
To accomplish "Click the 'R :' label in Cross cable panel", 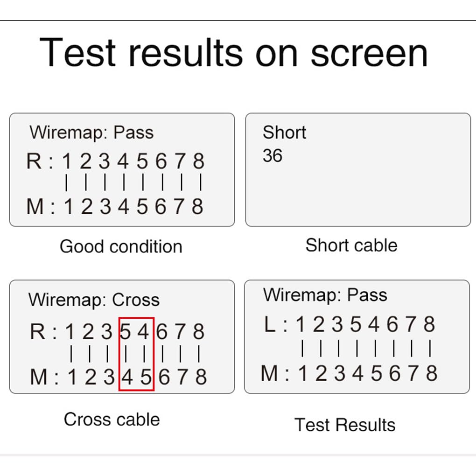I will 43,331.
